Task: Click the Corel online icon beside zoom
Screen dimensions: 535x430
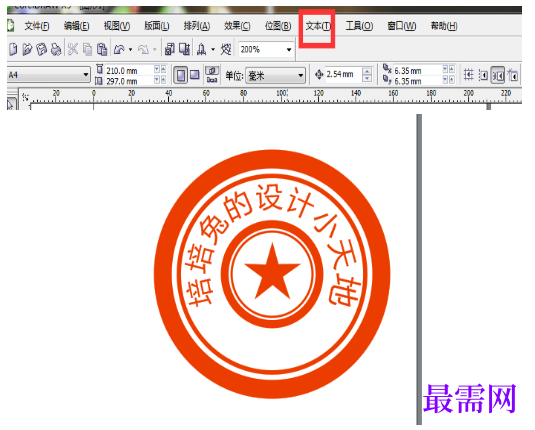Action: pos(226,49)
